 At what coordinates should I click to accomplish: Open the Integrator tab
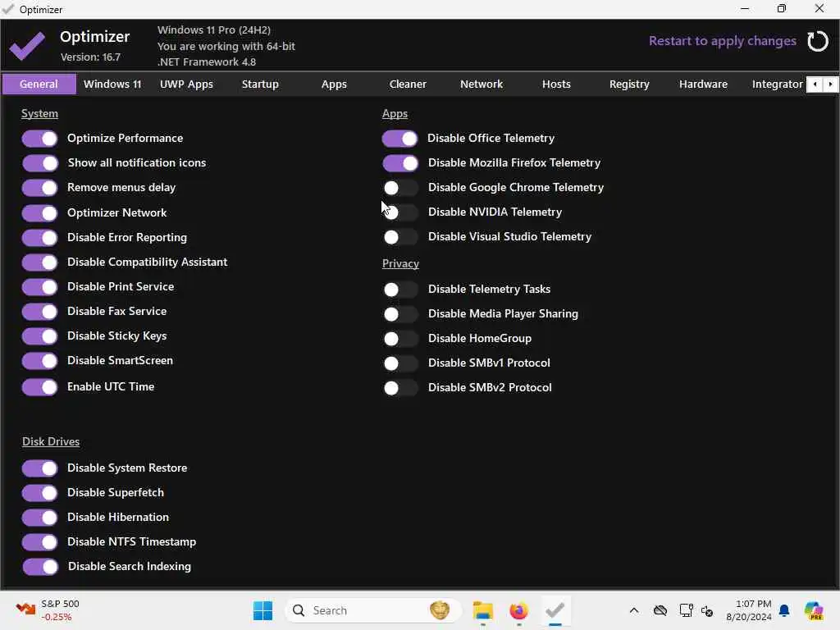click(x=777, y=84)
